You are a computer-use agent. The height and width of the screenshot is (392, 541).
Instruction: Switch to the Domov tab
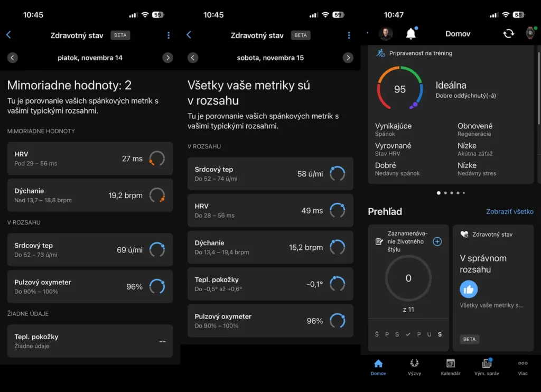click(x=378, y=367)
